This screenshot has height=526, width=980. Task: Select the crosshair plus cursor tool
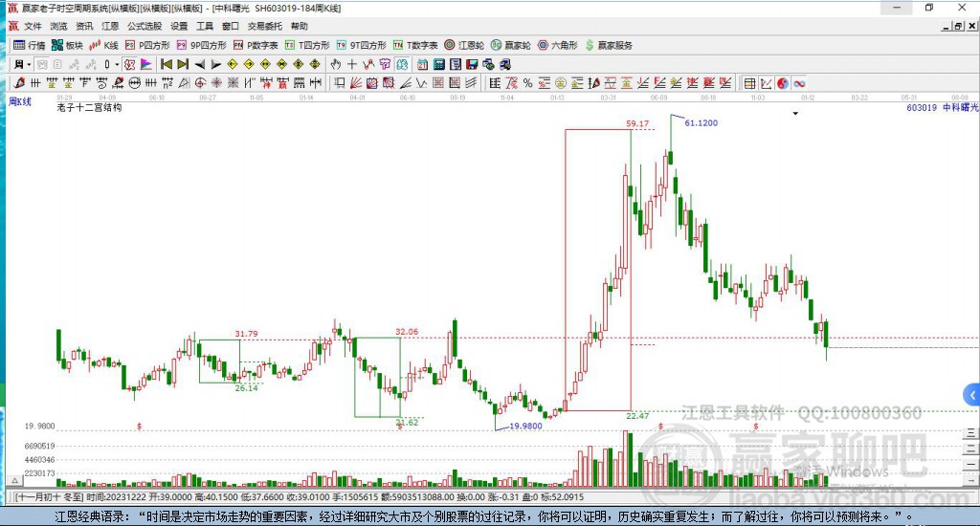352,64
